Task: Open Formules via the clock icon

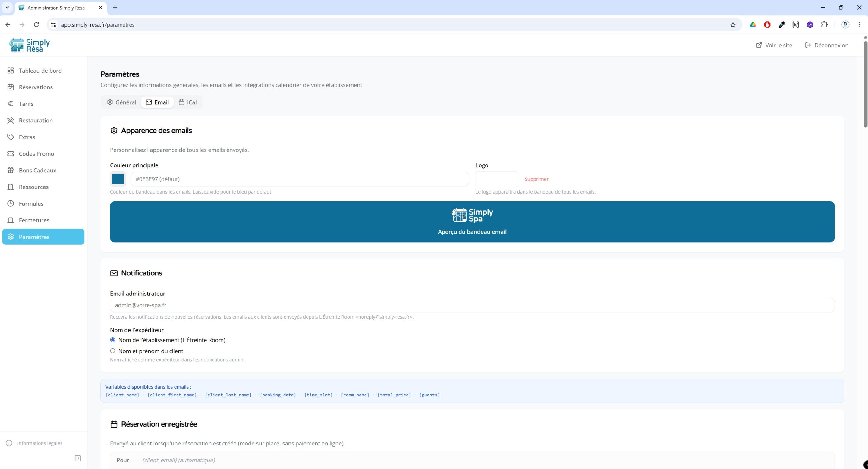Action: tap(10, 203)
